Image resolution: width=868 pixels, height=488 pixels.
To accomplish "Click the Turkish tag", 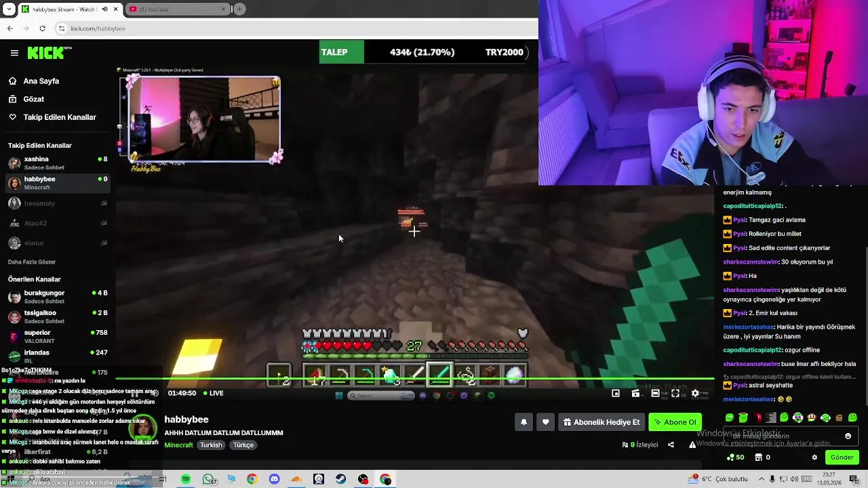I will 211,445.
